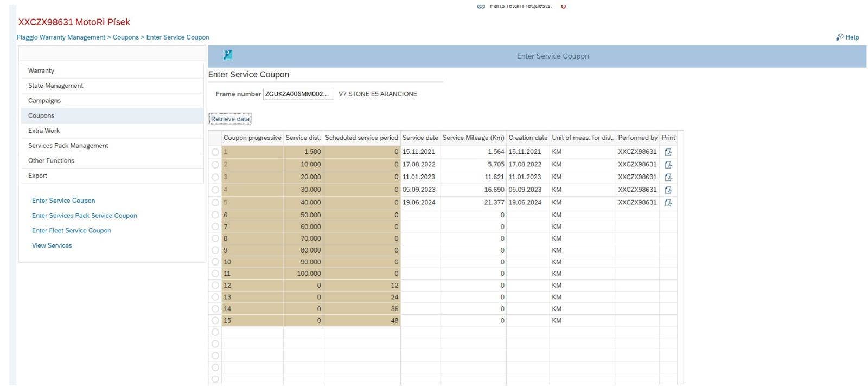Open the Export menu
The image size is (868, 388).
112,176
